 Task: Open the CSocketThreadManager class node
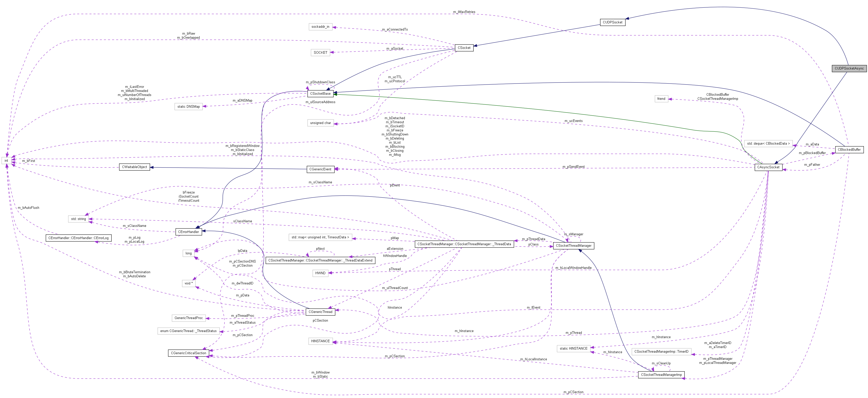point(574,246)
